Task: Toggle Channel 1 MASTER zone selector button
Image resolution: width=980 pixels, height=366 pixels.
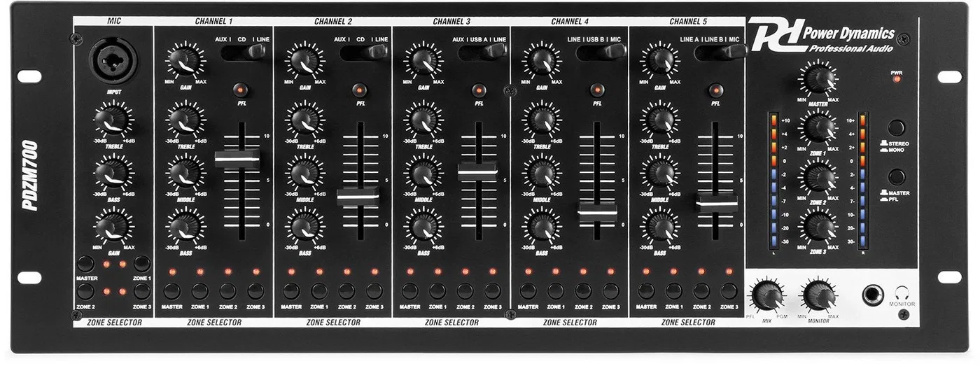Action: (172, 291)
